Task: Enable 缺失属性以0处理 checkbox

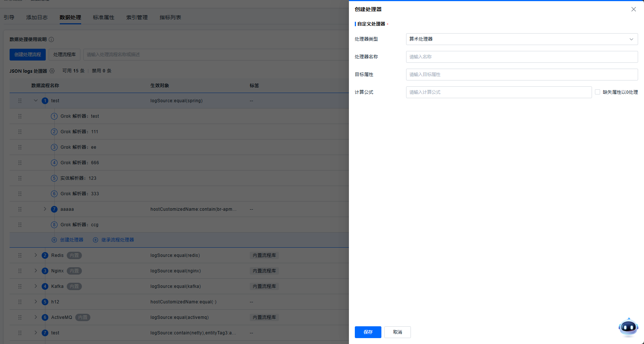Action: (598, 92)
